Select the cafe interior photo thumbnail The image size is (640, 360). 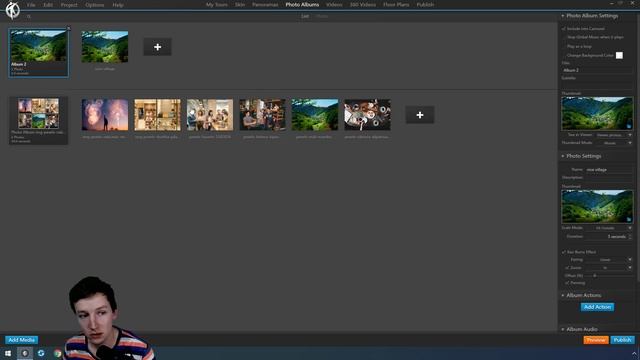tap(262, 115)
